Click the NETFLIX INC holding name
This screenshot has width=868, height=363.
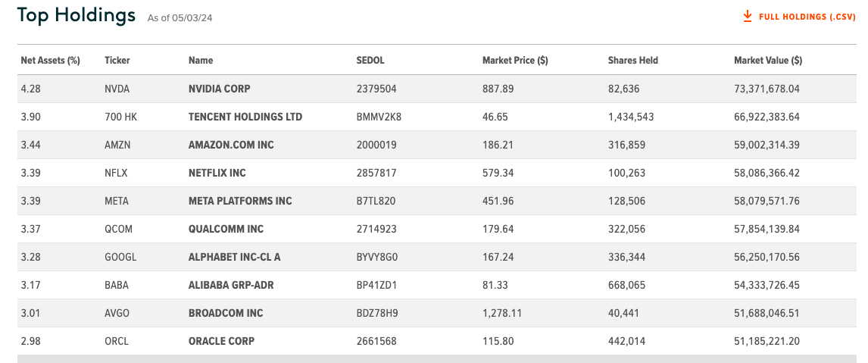tap(217, 173)
